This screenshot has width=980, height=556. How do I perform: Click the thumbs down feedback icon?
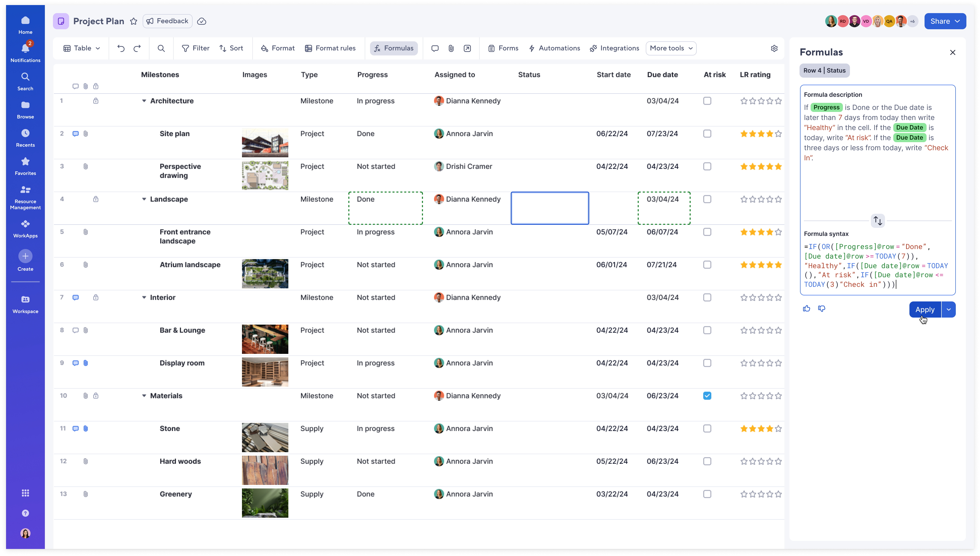pos(821,308)
